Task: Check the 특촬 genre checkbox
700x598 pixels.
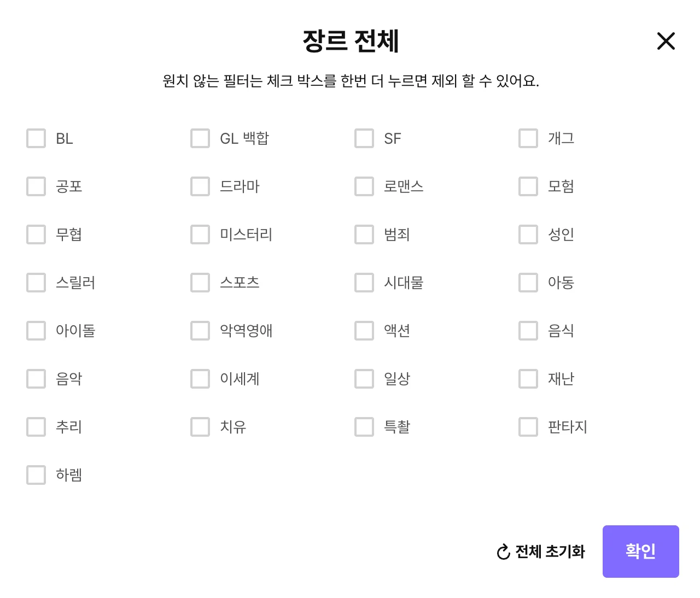Action: 364,427
